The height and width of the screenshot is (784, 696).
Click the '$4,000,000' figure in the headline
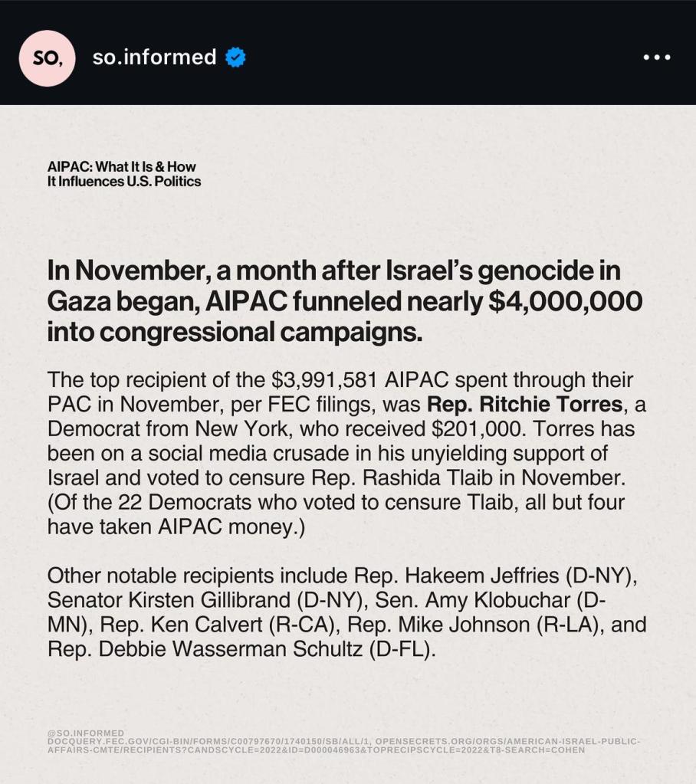[x=566, y=301]
